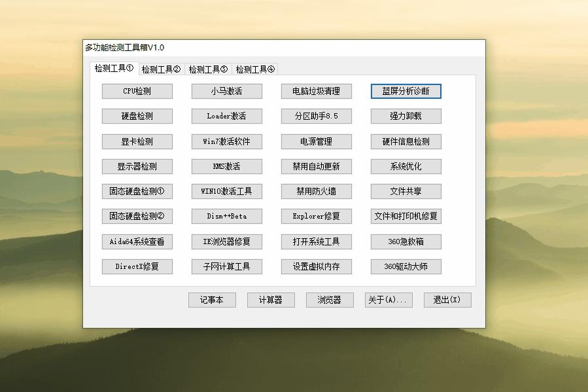Open 硬盘检测

[x=137, y=116]
